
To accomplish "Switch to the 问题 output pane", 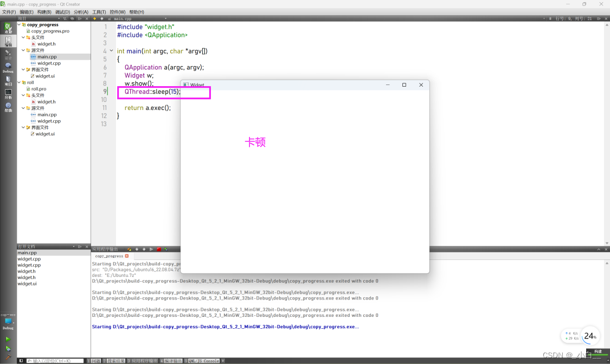I will [94, 361].
